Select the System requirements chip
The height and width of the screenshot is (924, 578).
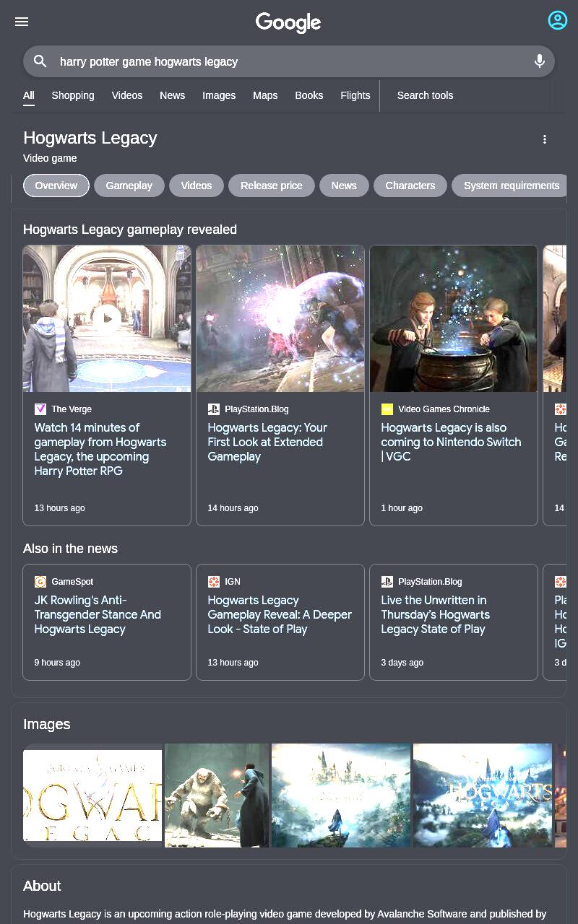click(x=509, y=186)
